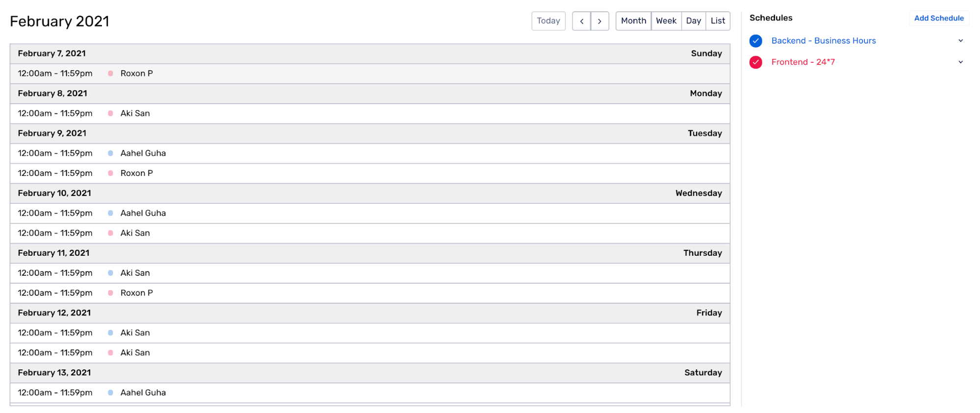Select Aki San shift on February 11
The image size is (980, 413).
[x=370, y=273]
